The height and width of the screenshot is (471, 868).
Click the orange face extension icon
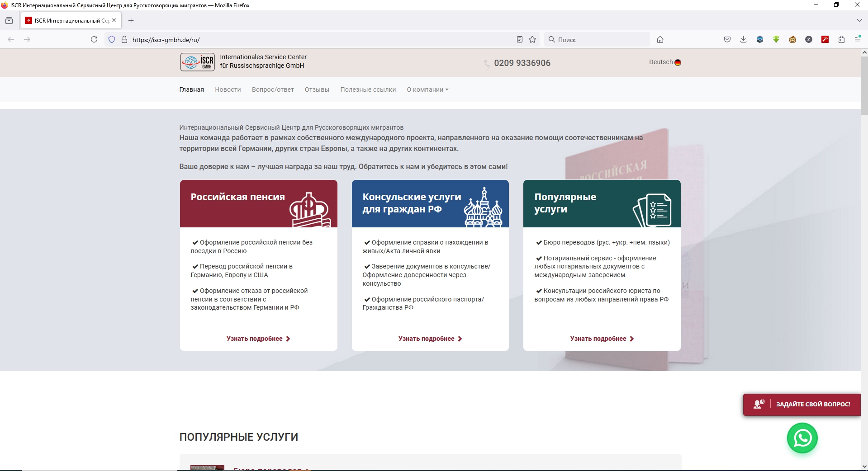(x=792, y=39)
